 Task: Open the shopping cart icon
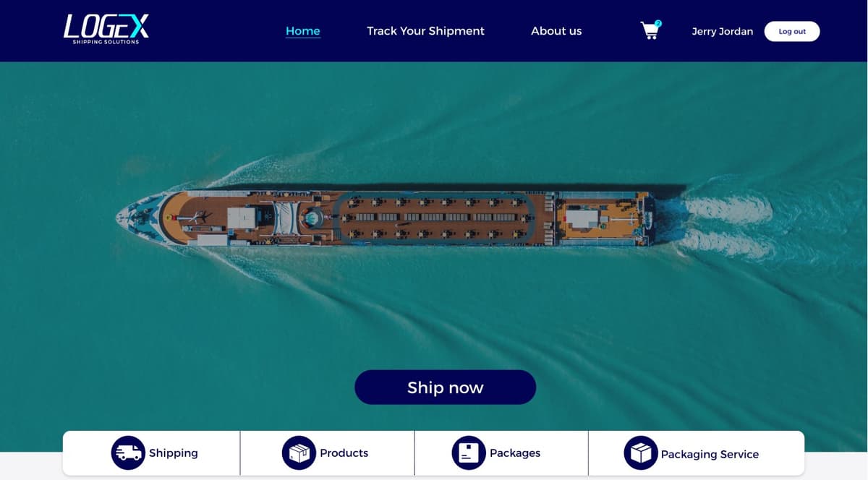[x=650, y=31]
